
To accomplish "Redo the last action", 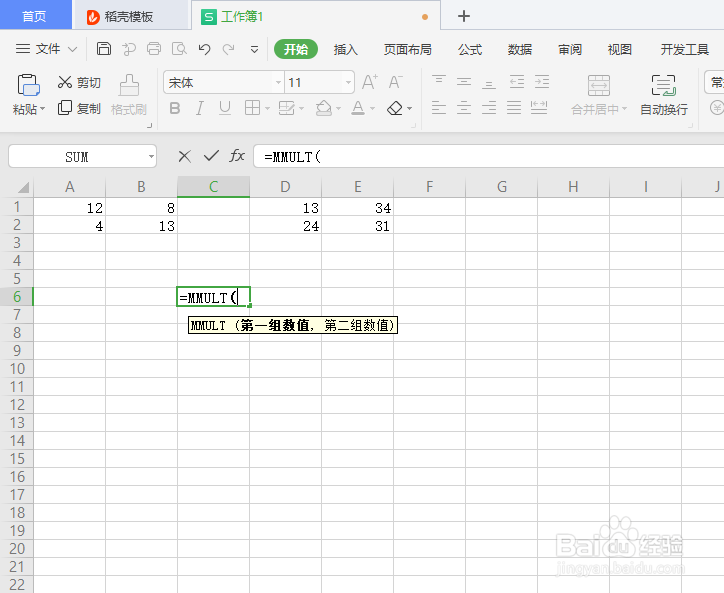I will pyautogui.click(x=229, y=49).
